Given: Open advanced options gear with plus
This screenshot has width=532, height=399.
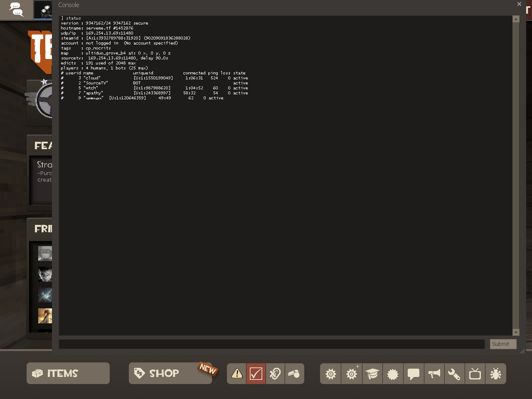Looking at the screenshot, I should coord(352,374).
